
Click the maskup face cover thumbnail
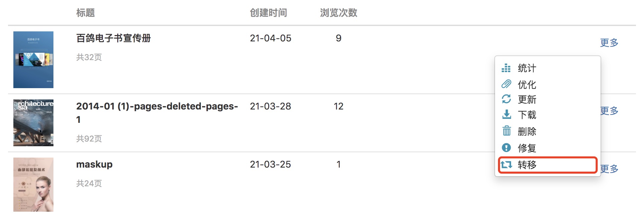pyautogui.click(x=33, y=185)
